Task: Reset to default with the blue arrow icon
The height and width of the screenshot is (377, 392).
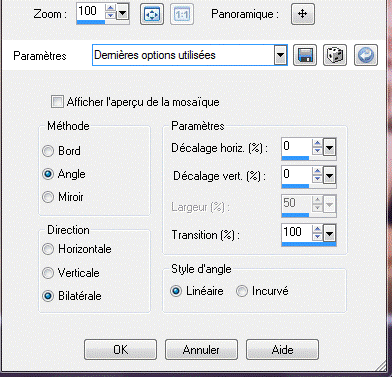Action: pos(366,55)
